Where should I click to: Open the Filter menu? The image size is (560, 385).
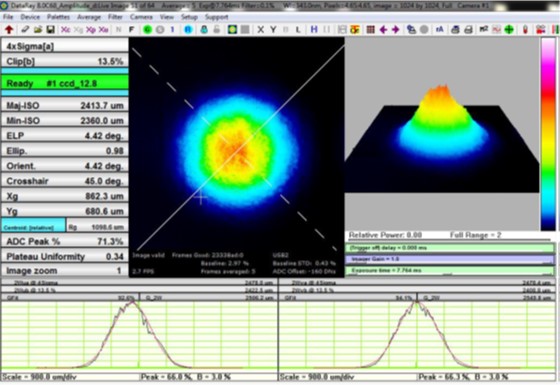tap(115, 17)
